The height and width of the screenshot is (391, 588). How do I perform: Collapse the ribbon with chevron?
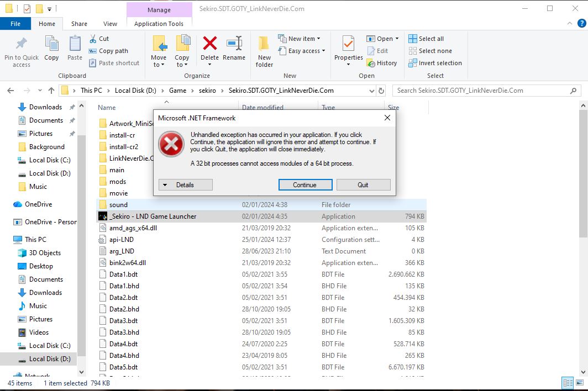[570, 23]
